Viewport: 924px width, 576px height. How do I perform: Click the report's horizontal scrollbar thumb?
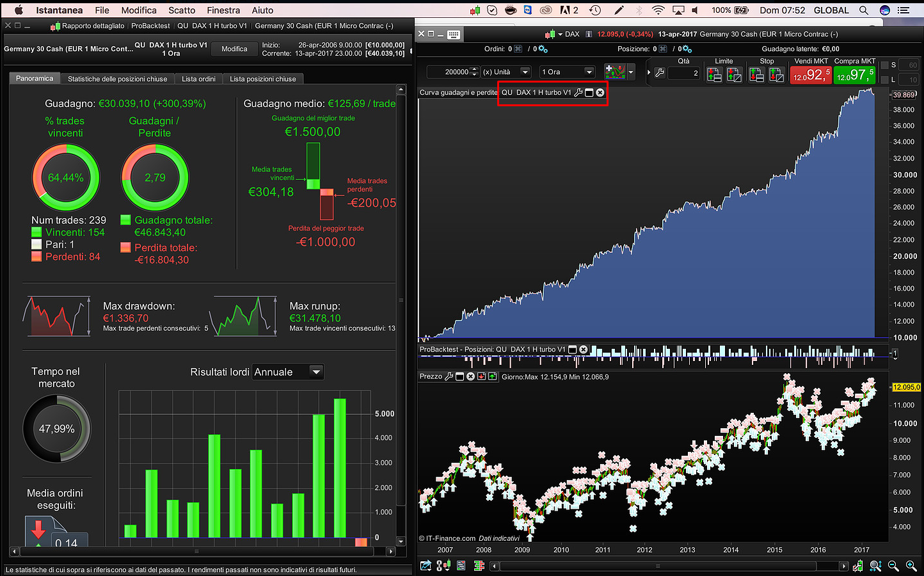197,551
